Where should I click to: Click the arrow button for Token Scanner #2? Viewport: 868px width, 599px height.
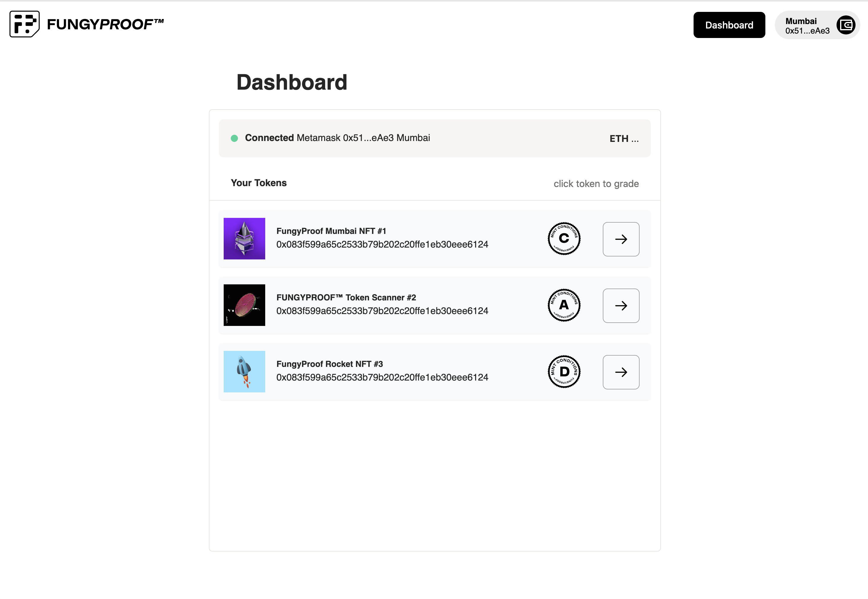tap(621, 305)
